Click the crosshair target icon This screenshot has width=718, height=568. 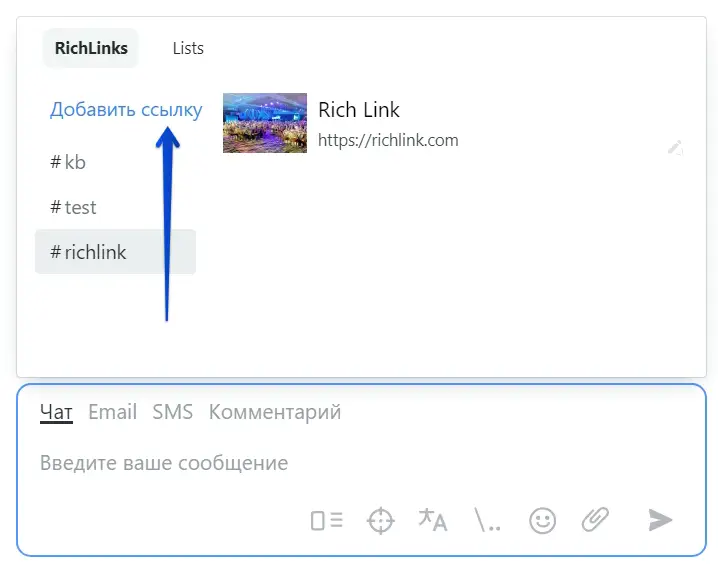(x=381, y=521)
